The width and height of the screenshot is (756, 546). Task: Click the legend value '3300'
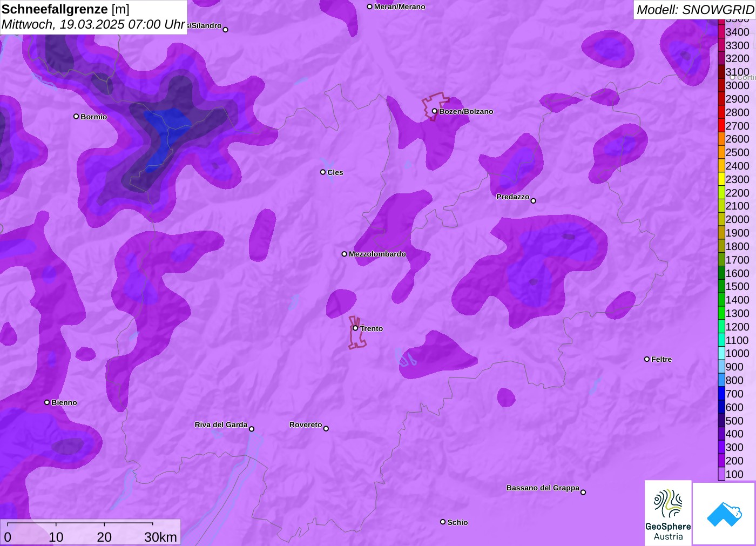[x=738, y=45]
